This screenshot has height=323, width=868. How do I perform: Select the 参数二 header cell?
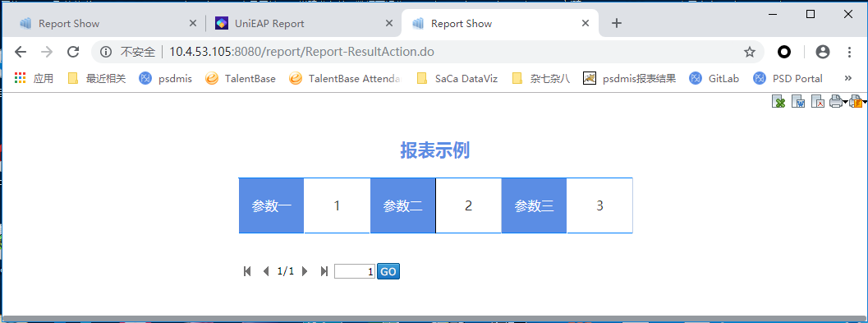click(x=403, y=205)
